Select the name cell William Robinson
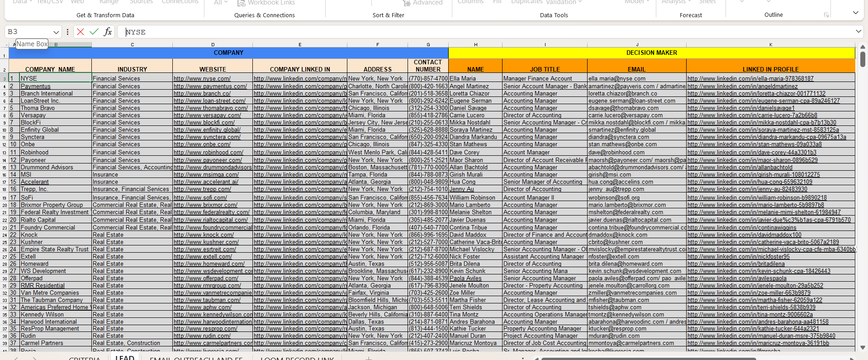Screen dimensions: 868x360 (475, 197)
